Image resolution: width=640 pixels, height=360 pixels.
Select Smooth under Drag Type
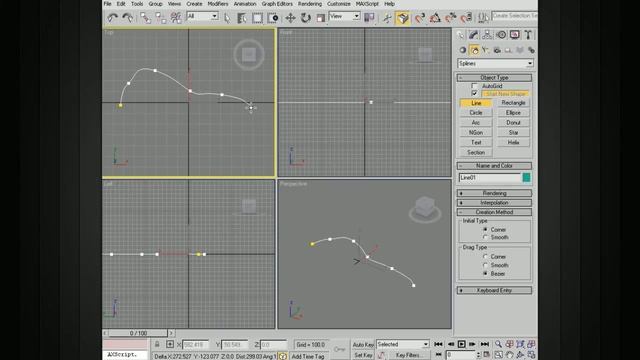tap(485, 265)
